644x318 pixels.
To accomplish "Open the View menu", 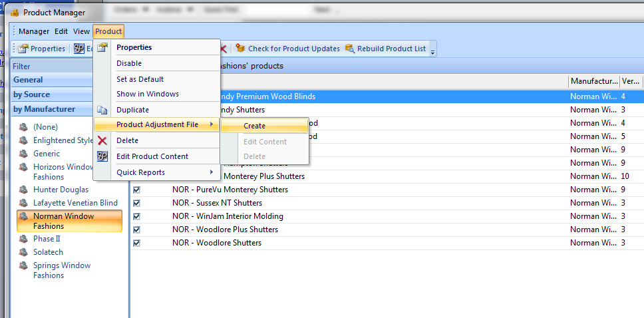I will coord(81,31).
